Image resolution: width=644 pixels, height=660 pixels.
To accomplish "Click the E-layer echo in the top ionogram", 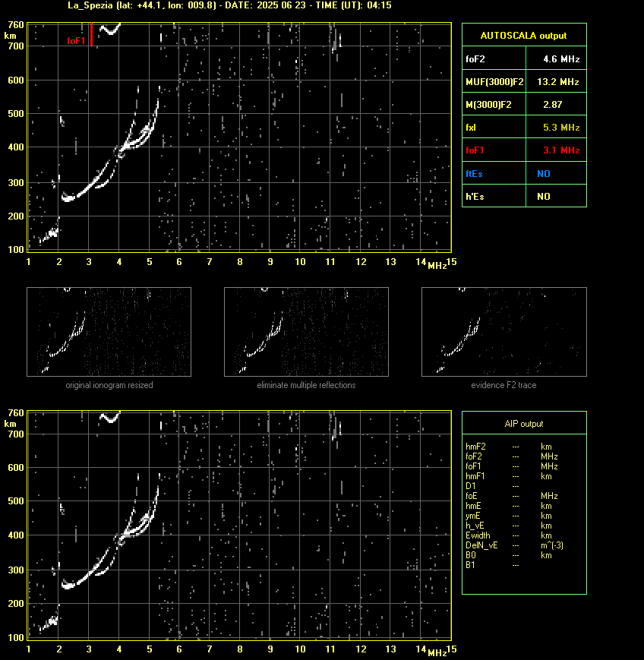I will [49, 234].
